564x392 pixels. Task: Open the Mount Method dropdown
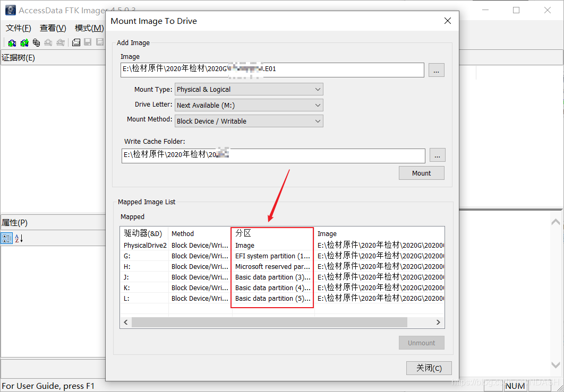coord(249,121)
